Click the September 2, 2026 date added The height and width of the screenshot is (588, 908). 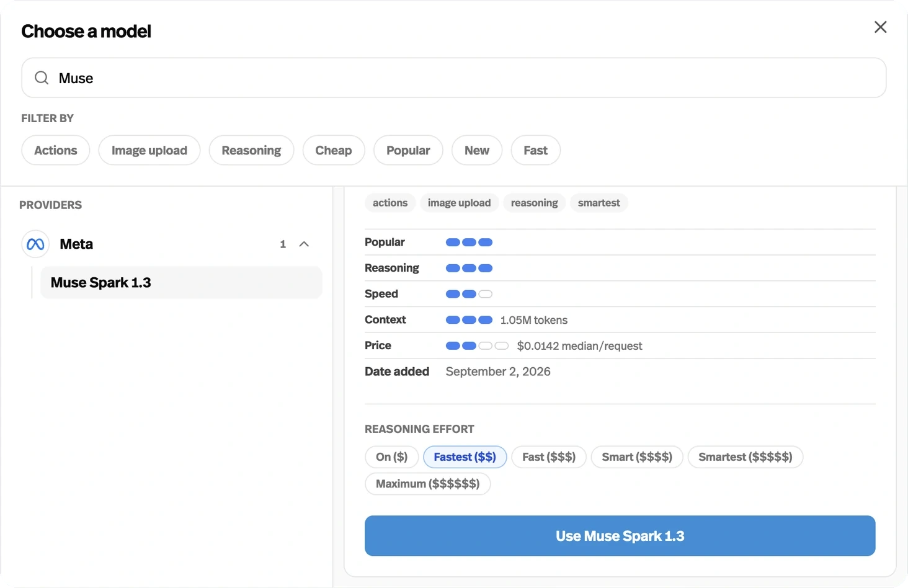click(498, 372)
